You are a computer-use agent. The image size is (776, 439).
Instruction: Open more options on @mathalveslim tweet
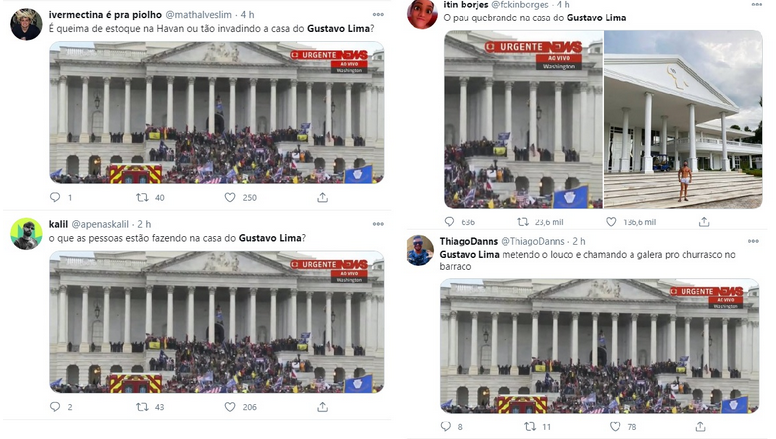pos(378,15)
